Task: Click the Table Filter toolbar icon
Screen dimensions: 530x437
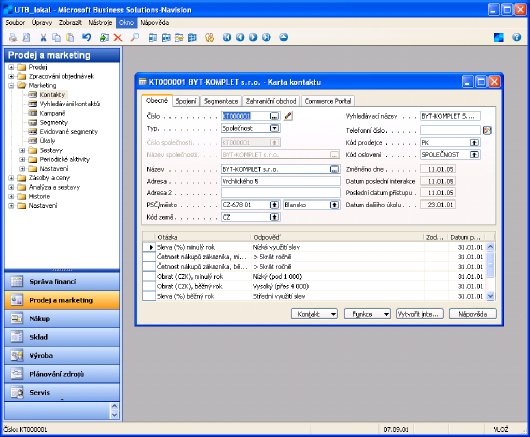Action: point(166,38)
